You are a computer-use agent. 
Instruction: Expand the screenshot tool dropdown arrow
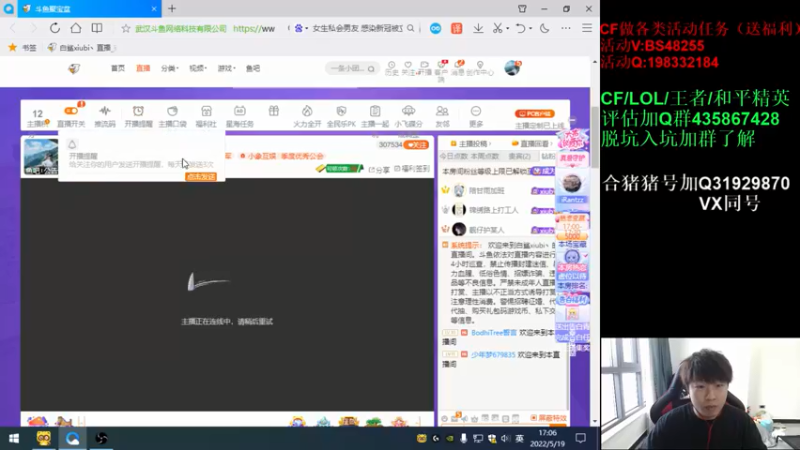508,29
